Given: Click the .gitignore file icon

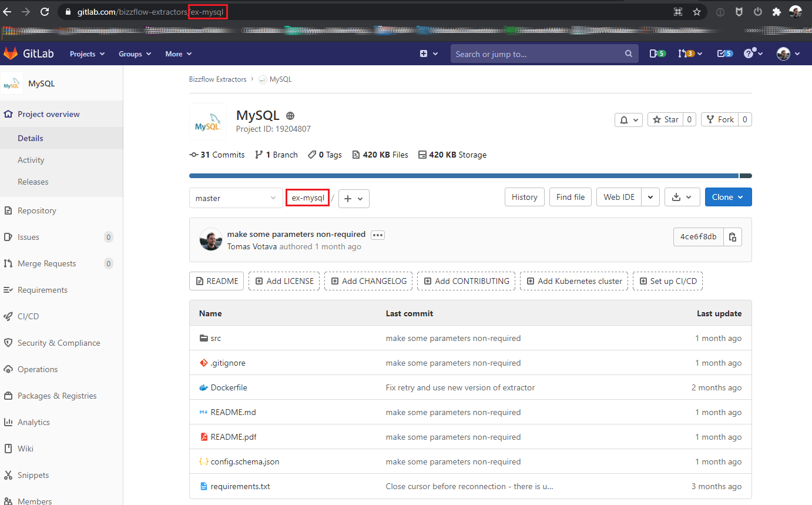Looking at the screenshot, I should point(204,363).
